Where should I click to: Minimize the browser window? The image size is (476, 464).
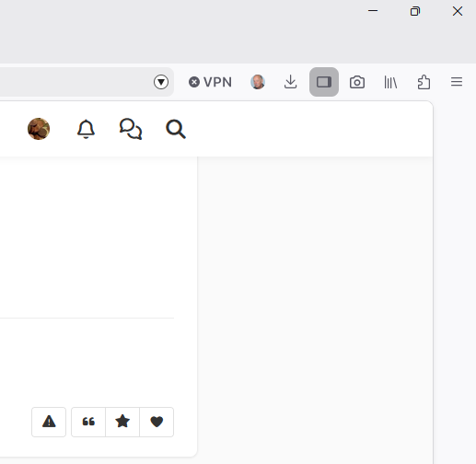pos(373,11)
